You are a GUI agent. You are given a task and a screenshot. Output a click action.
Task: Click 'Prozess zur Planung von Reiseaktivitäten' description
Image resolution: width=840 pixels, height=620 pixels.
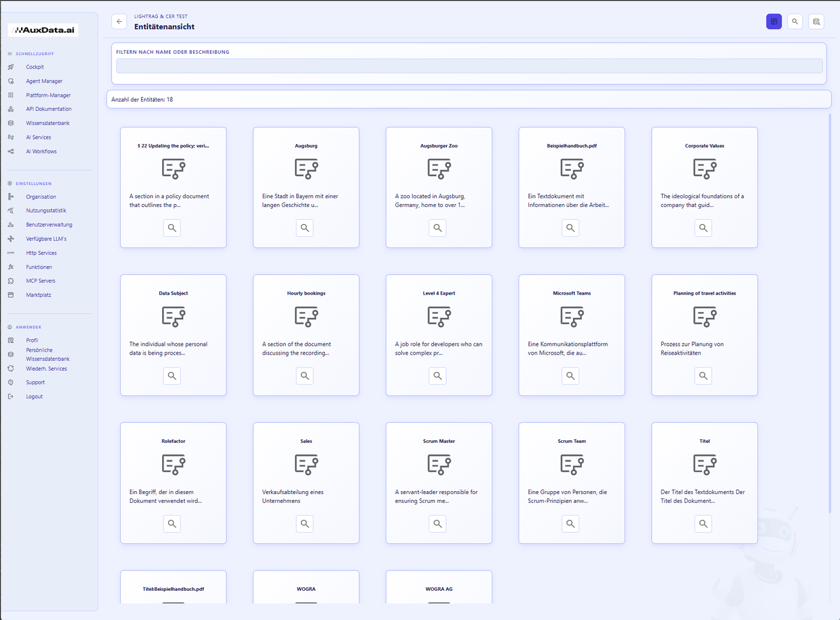692,349
